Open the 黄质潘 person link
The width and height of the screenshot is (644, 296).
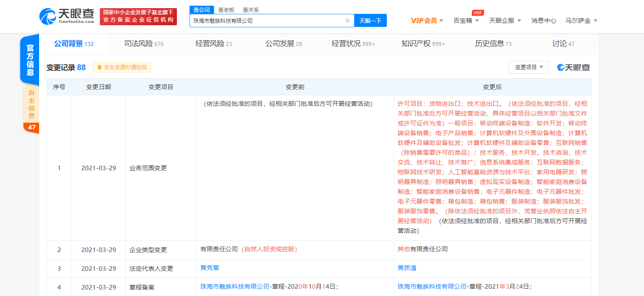tap(407, 268)
